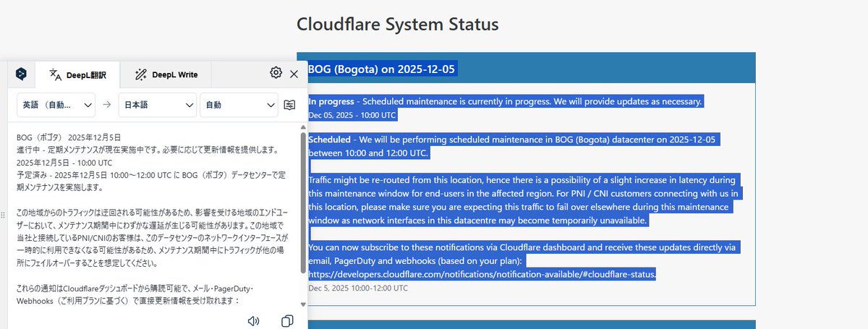Click timestamp Dec 5, 2025 10:00-12:00 UTC
Viewport: 868px width, 329px height.
click(358, 288)
